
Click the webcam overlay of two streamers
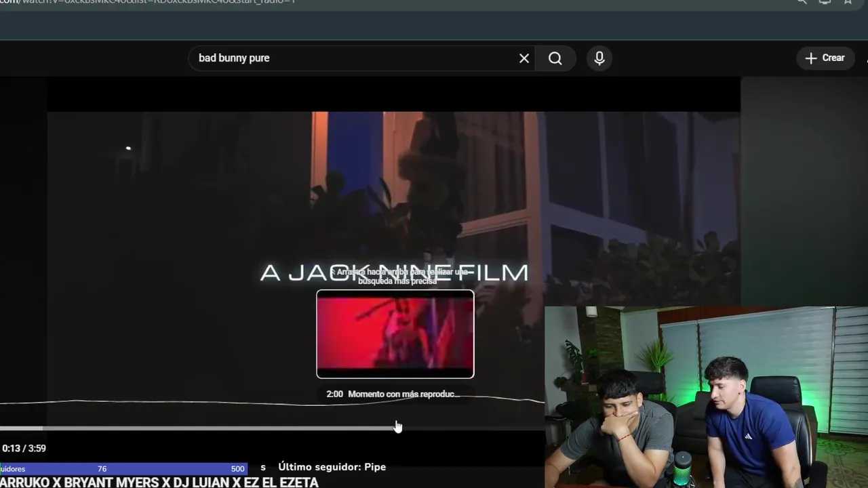coord(706,397)
